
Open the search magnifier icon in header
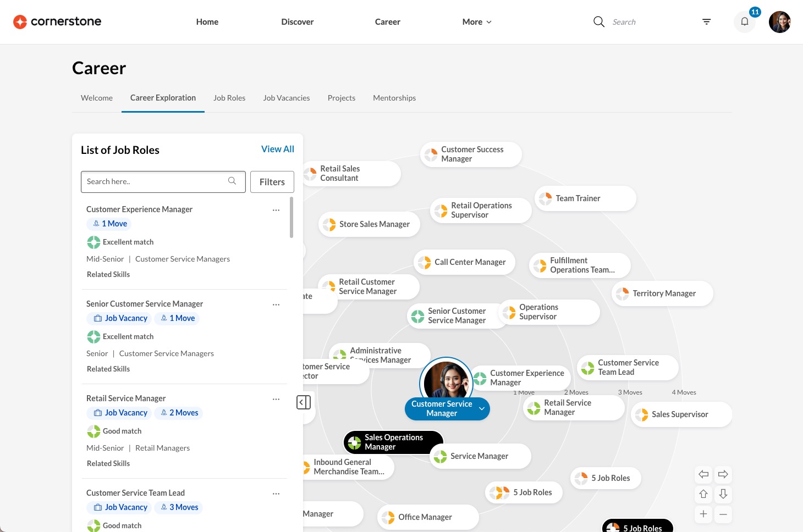click(599, 22)
